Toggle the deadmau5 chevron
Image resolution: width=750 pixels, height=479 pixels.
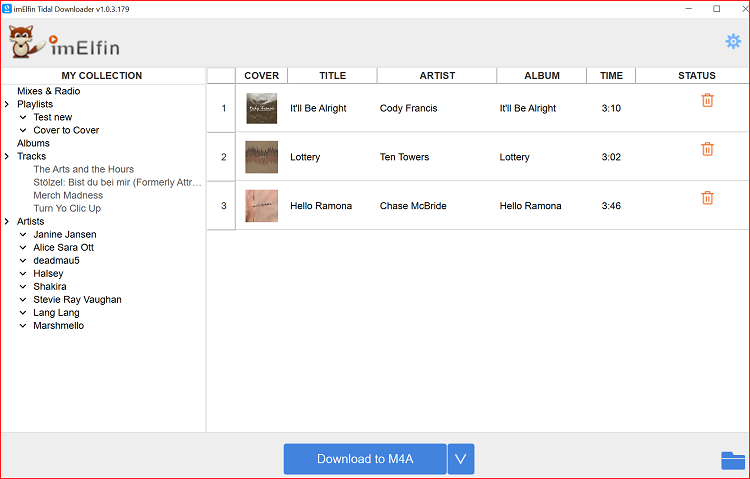pos(22,260)
